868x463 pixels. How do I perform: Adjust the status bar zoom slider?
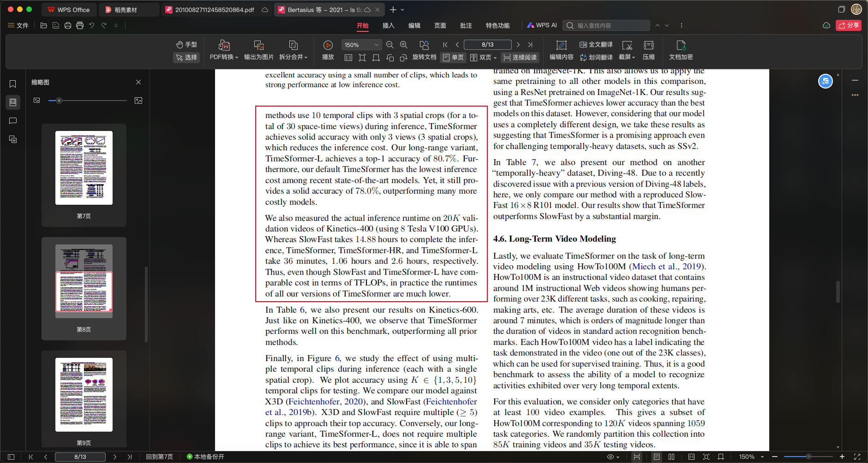point(808,457)
